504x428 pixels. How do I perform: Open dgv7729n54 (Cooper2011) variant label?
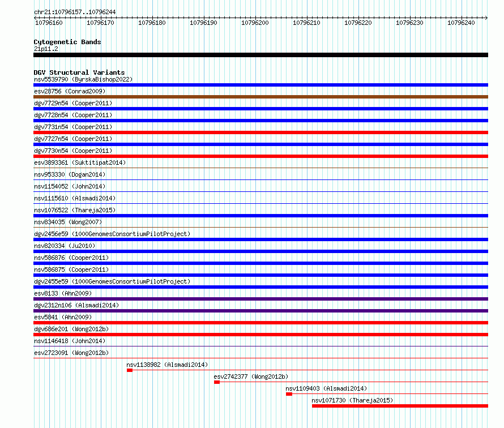[73, 103]
